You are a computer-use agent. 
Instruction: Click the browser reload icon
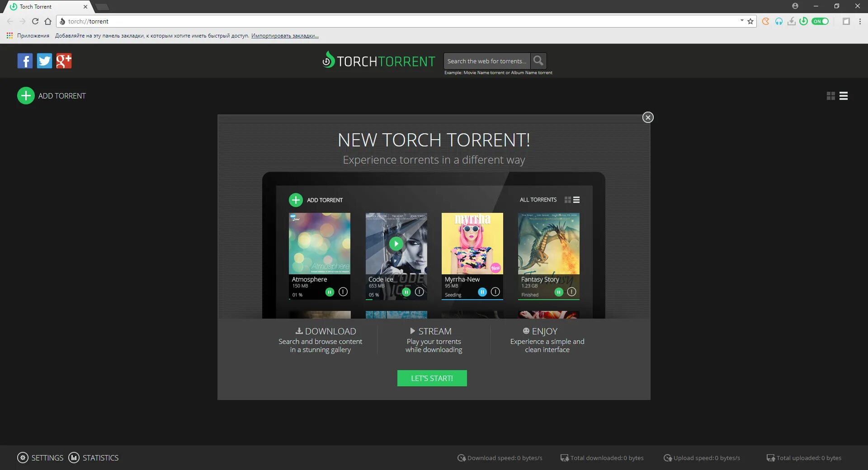(x=35, y=21)
